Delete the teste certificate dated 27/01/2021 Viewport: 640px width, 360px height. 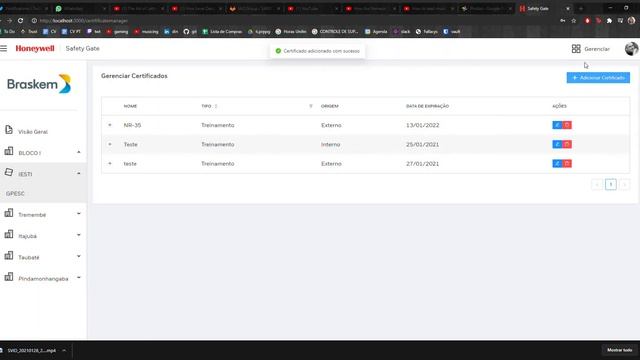click(x=567, y=164)
